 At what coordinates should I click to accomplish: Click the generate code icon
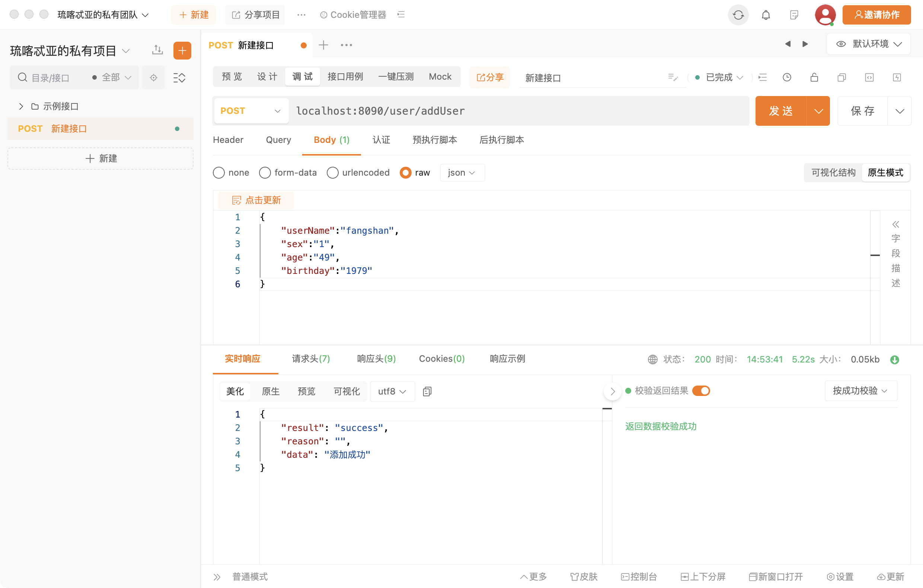pyautogui.click(x=869, y=77)
